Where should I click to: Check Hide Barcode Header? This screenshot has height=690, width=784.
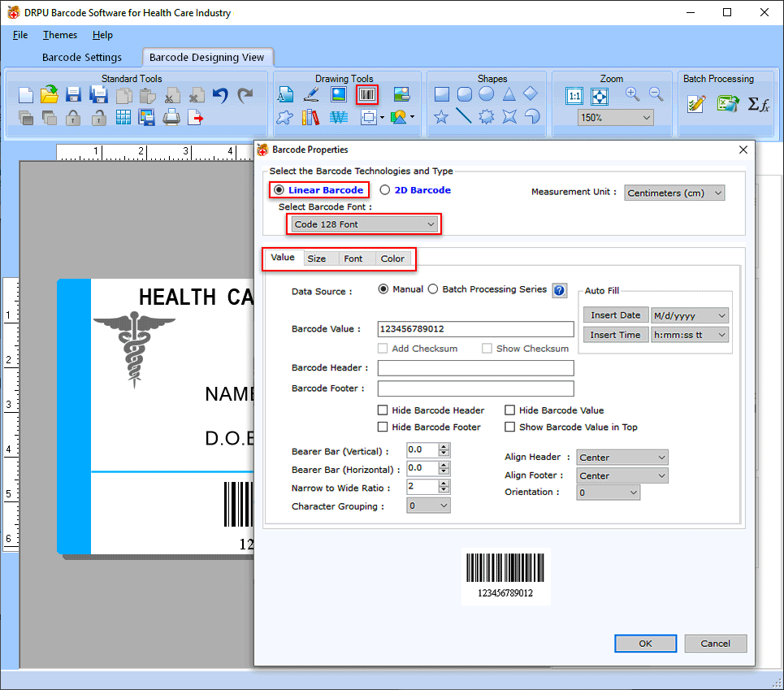click(383, 410)
